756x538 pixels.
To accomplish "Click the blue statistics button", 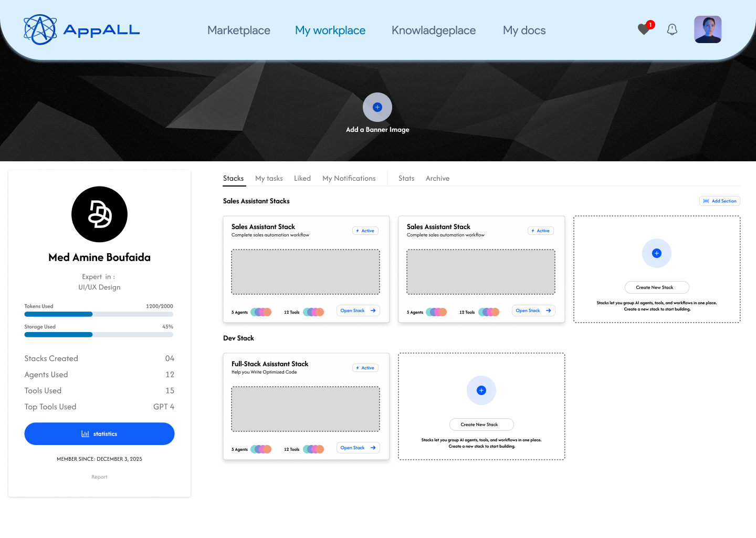I will tap(99, 434).
